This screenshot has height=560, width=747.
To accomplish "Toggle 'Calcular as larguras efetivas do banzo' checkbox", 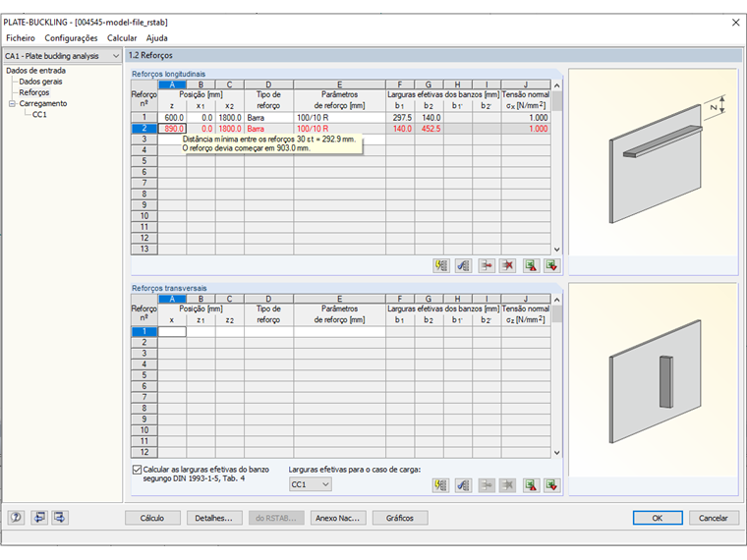I will (x=138, y=470).
